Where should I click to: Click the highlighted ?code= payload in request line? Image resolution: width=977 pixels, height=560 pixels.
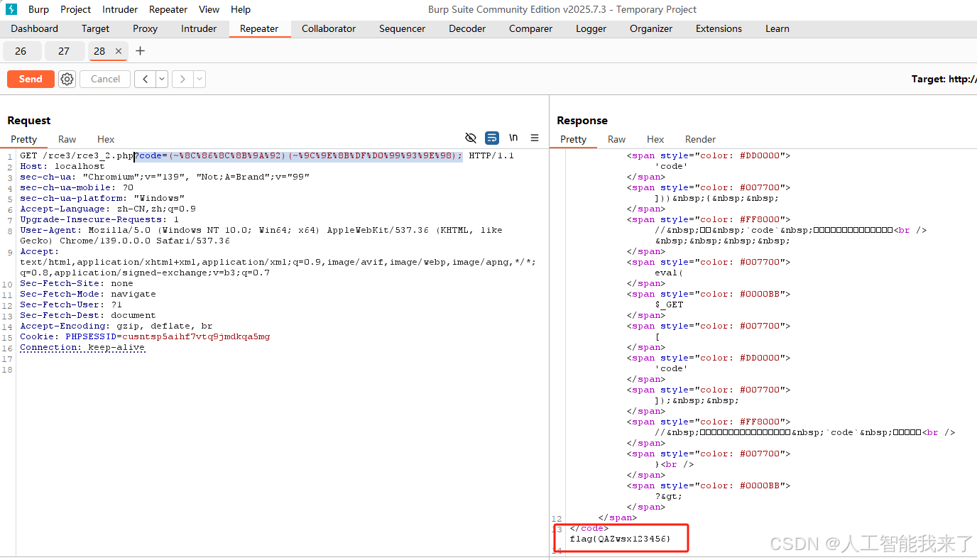298,155
